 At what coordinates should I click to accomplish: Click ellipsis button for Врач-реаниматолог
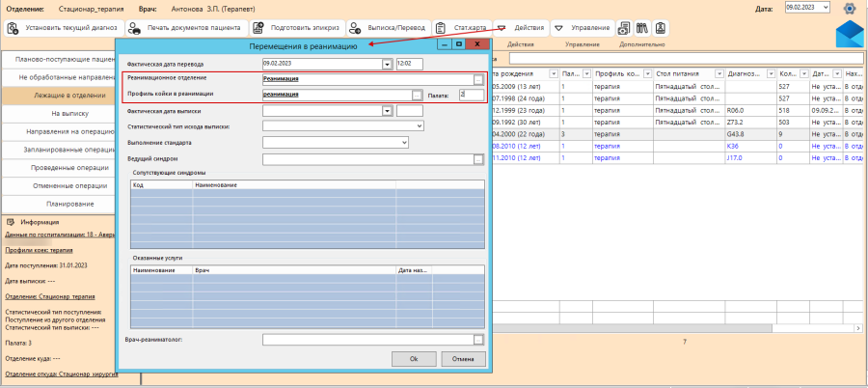(x=478, y=340)
